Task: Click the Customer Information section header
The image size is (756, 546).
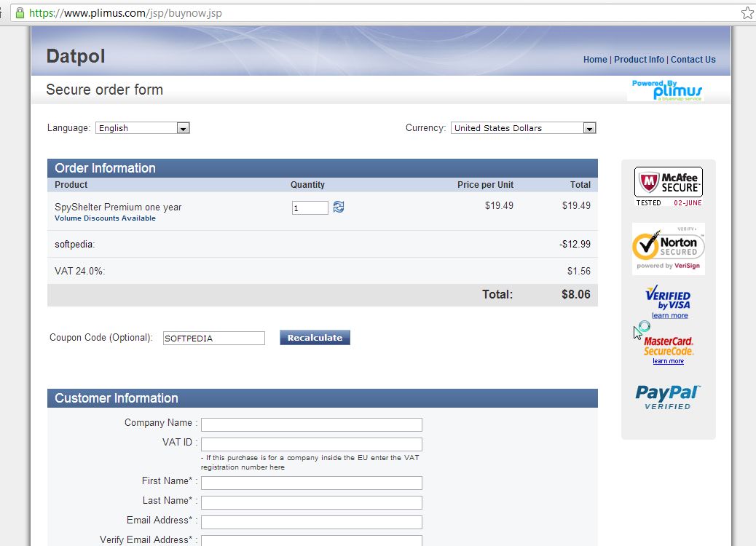Action: point(323,398)
